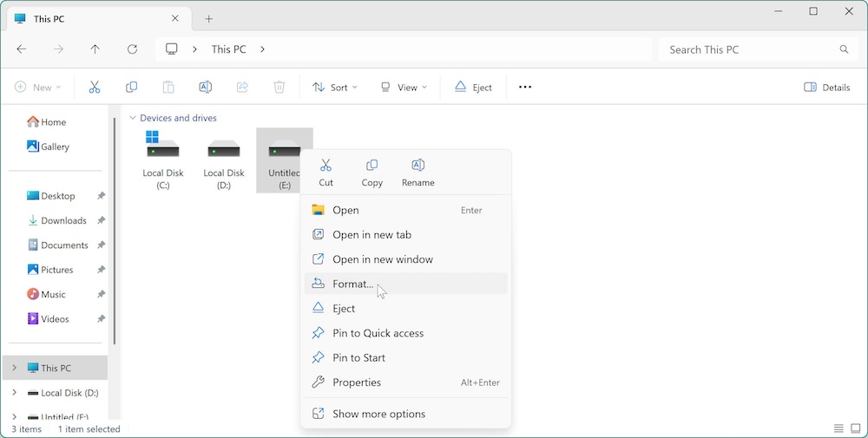
Task: Open the Sort dropdown
Action: point(334,88)
